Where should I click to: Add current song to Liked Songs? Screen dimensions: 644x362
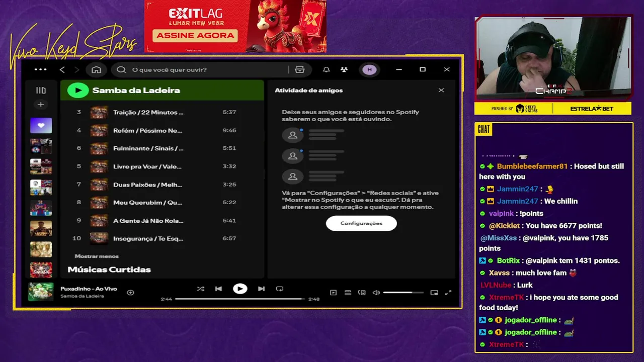130,292
